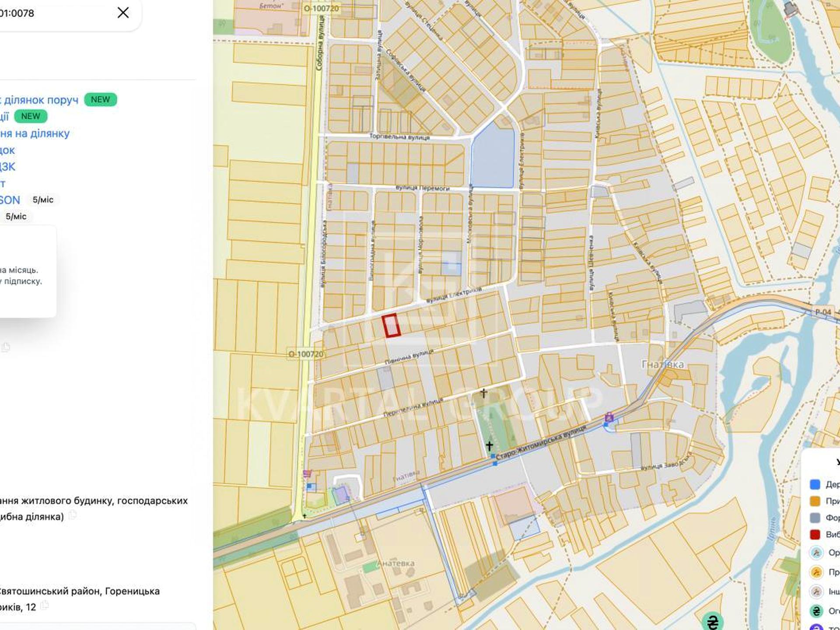Viewport: 840px width, 630px height.
Task: Copy the address ending in 'иків, 12'
Action: (44, 606)
